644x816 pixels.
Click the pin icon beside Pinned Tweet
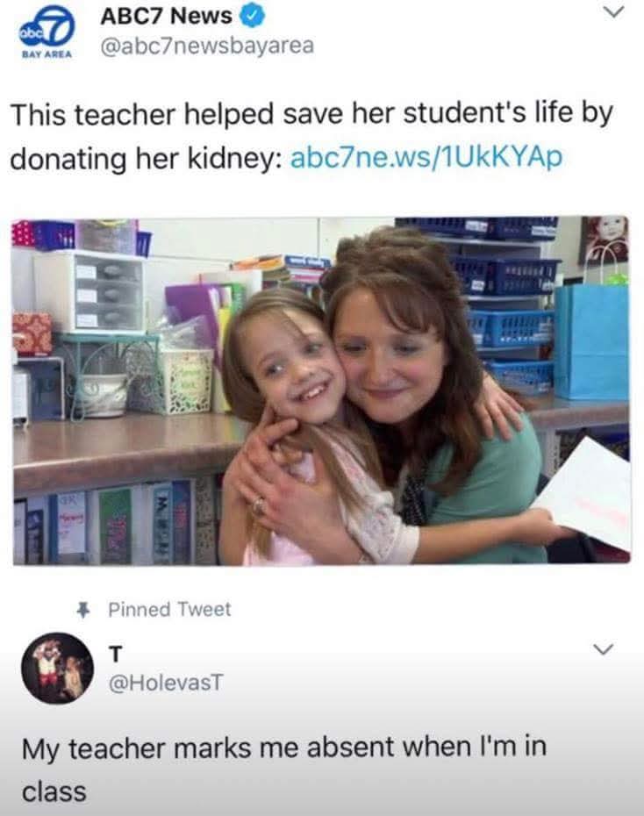coord(82,610)
